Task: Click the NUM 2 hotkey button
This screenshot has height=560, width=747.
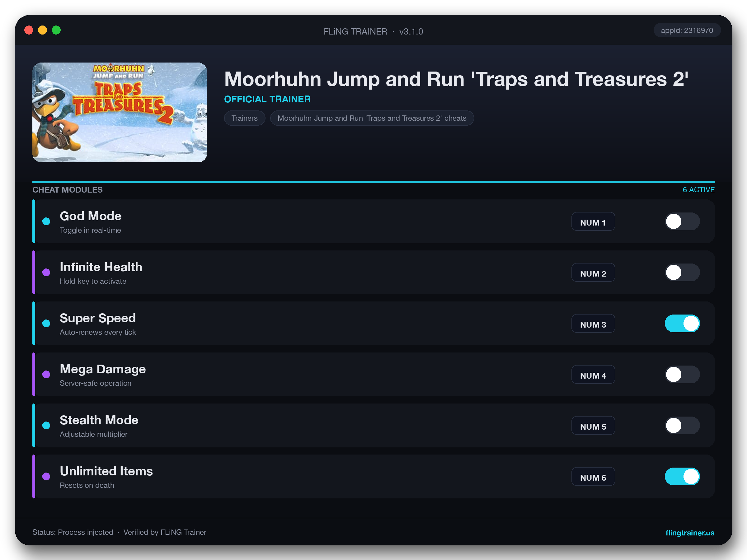Action: click(x=593, y=273)
